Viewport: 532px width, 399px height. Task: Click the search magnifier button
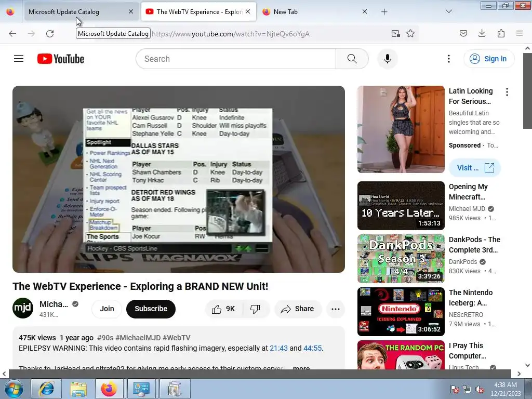352,59
